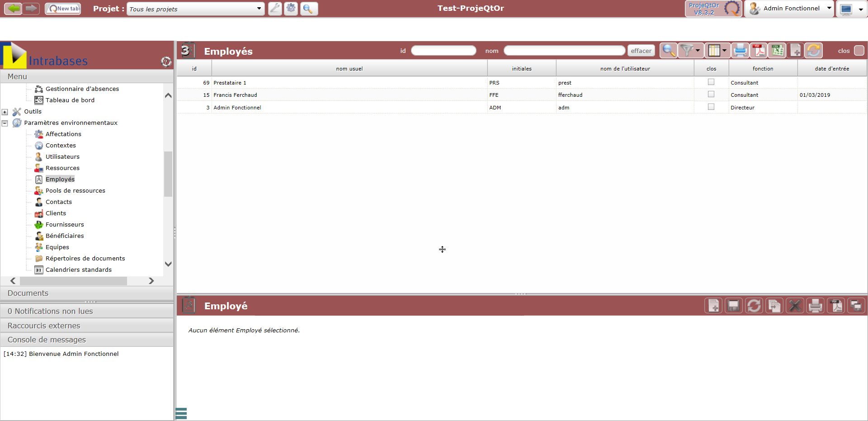868x421 pixels.
Task: Click the Calendriers standards calendar icon
Action: [39, 270]
